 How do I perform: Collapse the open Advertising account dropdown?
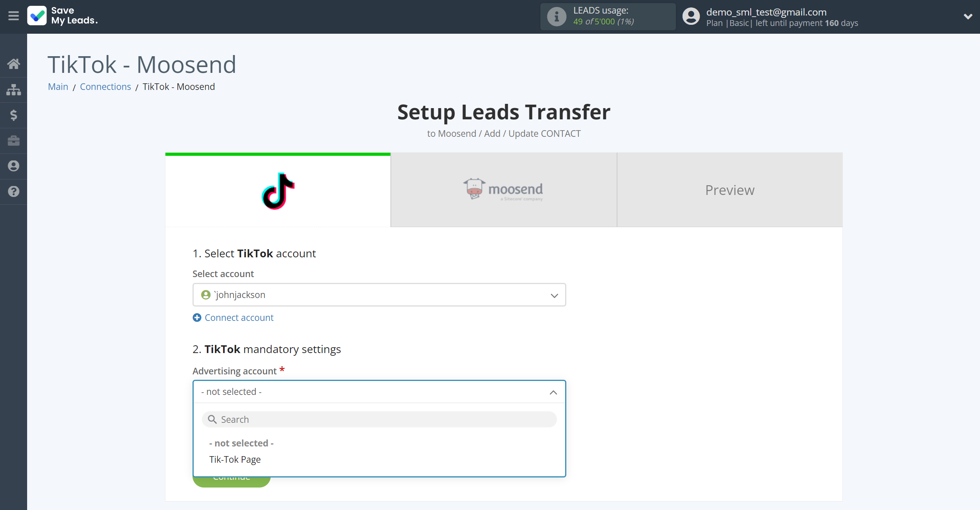553,391
